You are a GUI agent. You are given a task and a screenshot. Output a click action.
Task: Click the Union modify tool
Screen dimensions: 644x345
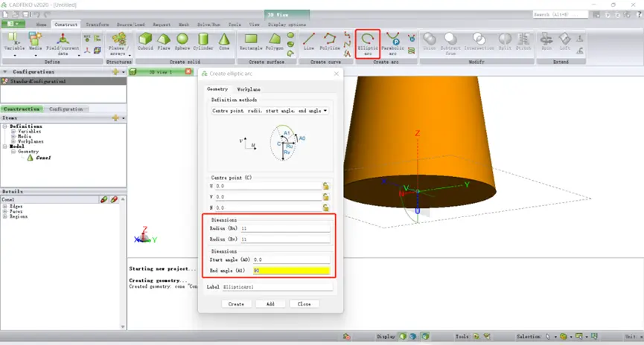[429, 42]
